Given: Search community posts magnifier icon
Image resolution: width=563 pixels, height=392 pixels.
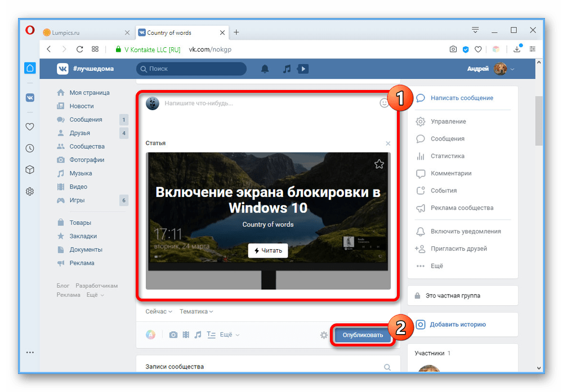Looking at the screenshot, I should (x=387, y=367).
